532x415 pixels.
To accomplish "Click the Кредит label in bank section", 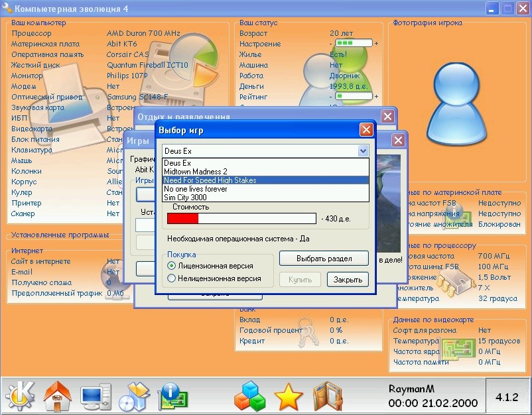I will coord(252,341).
